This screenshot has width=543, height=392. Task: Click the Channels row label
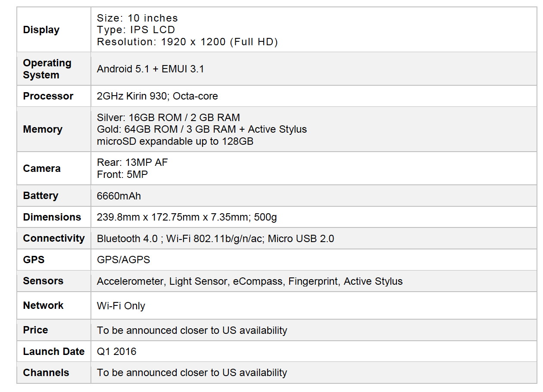click(46, 373)
